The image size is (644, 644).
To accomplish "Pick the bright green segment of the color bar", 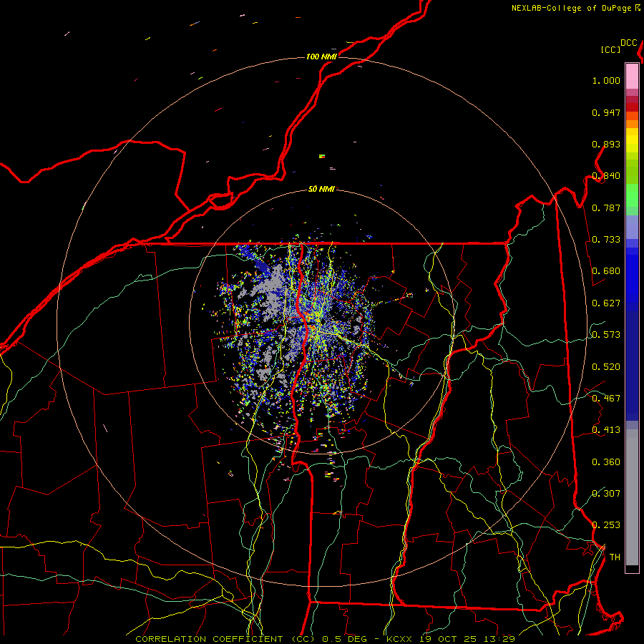I will click(632, 195).
